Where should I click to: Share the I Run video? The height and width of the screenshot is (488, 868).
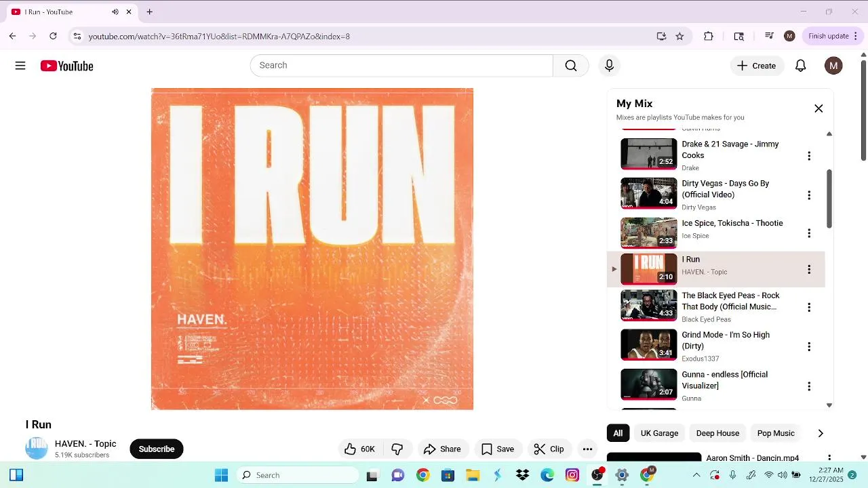(442, 449)
